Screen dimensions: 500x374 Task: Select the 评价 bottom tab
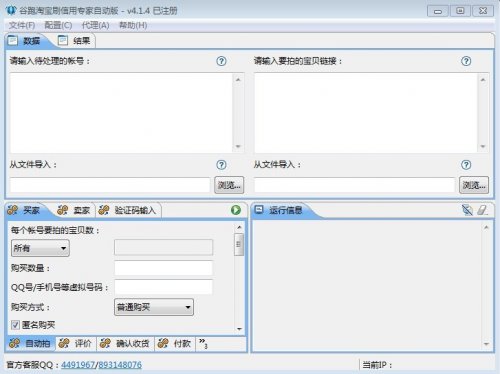[x=75, y=343]
